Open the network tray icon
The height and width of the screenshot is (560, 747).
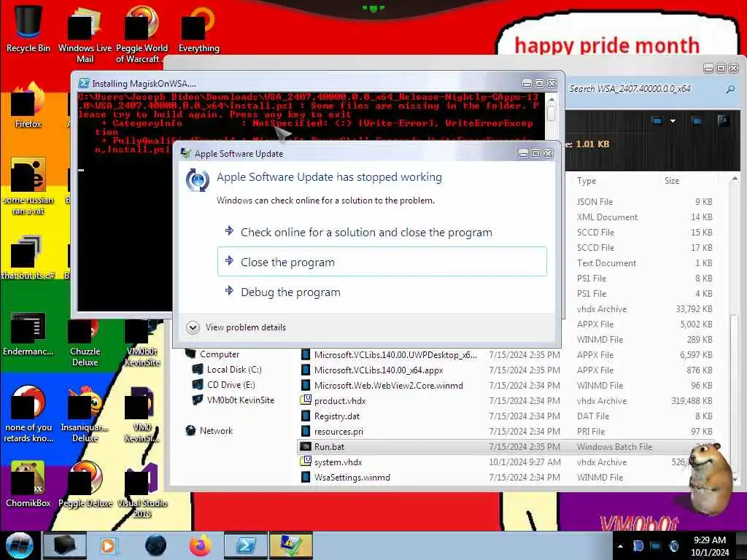click(656, 546)
